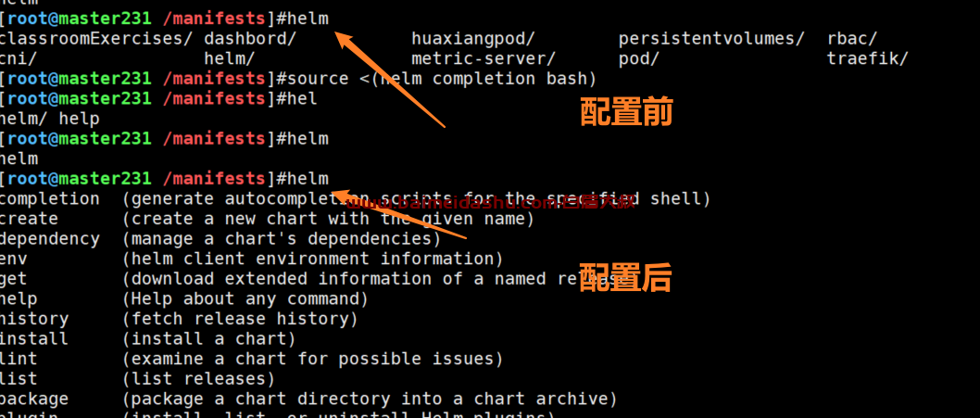Screen dimensions: 980x418
Task: Click the upper orange arrow annotation
Action: click(391, 80)
